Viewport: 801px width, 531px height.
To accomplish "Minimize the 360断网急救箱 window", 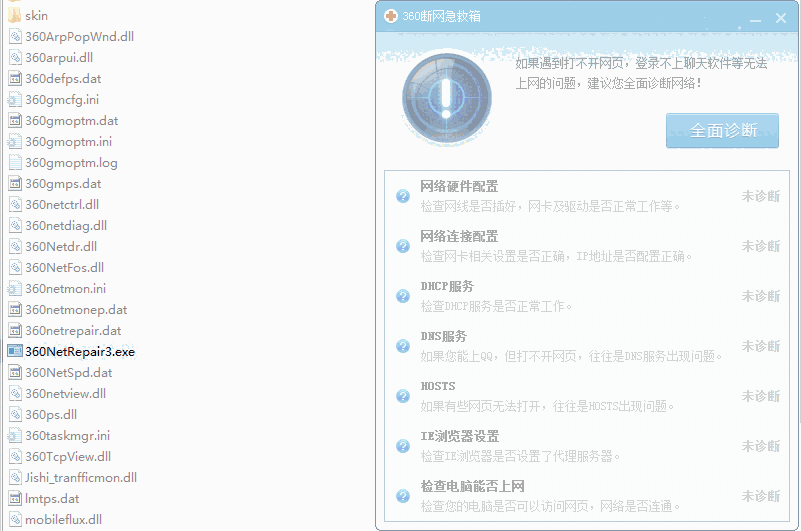I will (756, 19).
